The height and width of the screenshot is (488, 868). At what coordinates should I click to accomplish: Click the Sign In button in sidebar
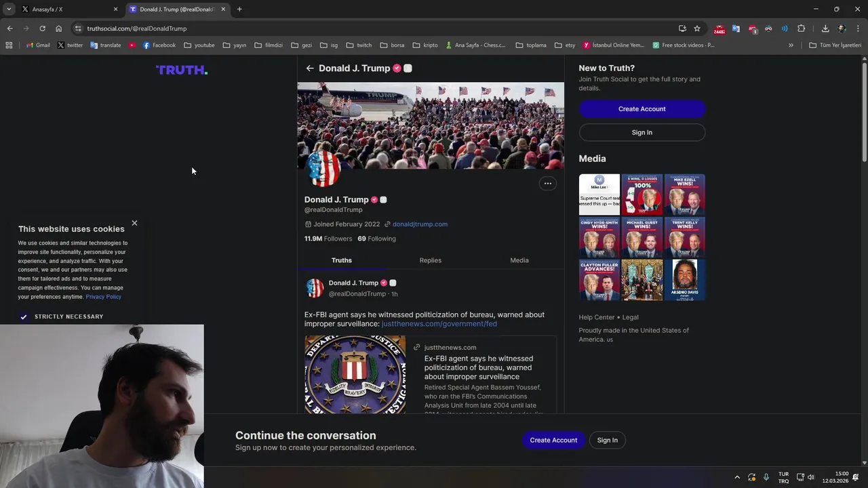tap(642, 133)
